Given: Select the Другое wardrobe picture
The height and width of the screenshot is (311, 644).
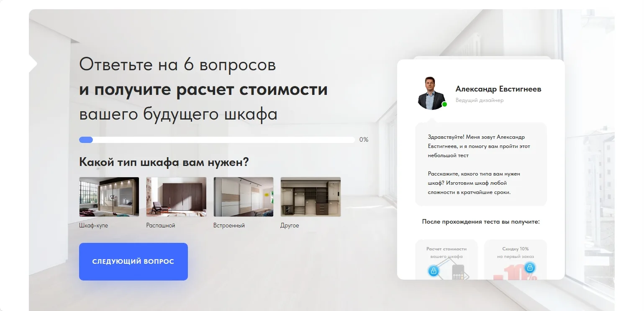Looking at the screenshot, I should coord(310,197).
